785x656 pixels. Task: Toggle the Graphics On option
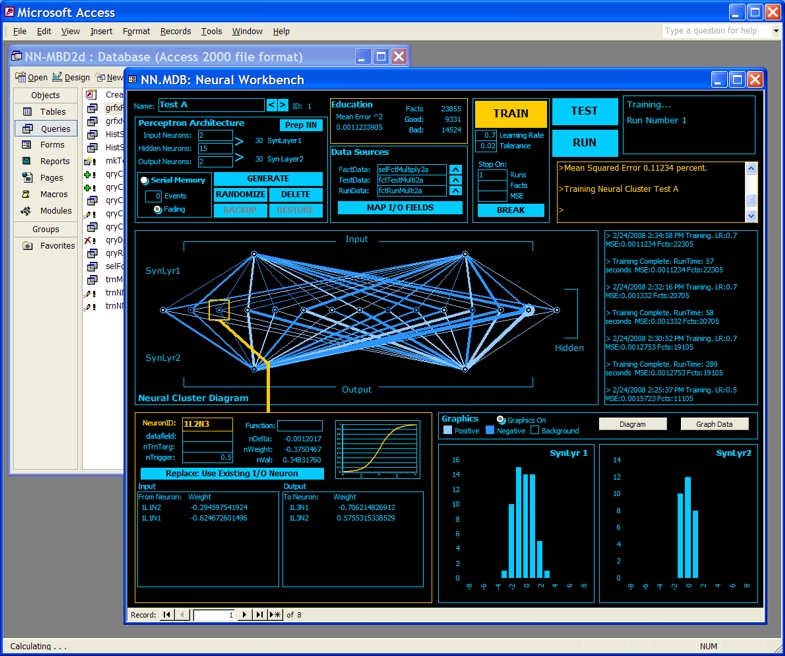pos(501,420)
